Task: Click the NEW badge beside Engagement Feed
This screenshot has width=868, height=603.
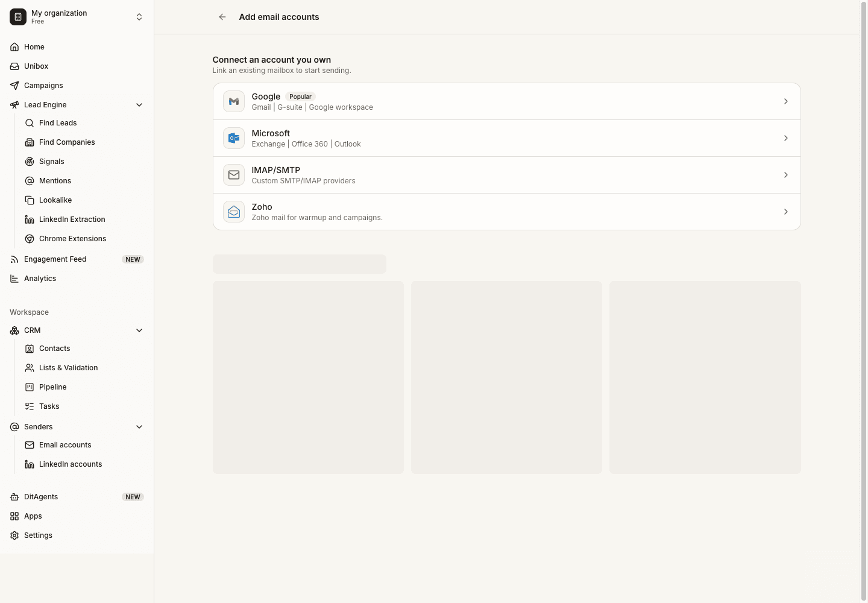Action: pos(133,259)
